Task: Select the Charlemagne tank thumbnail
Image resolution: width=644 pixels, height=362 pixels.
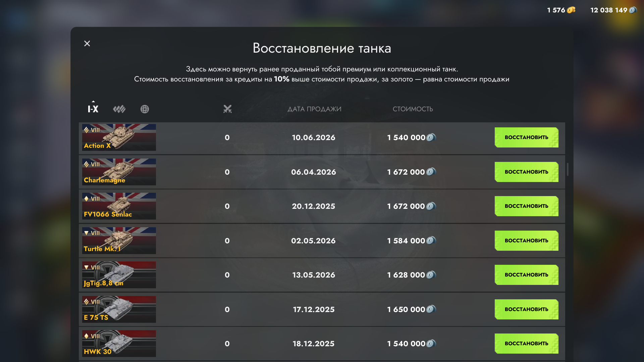Action: pos(119,172)
